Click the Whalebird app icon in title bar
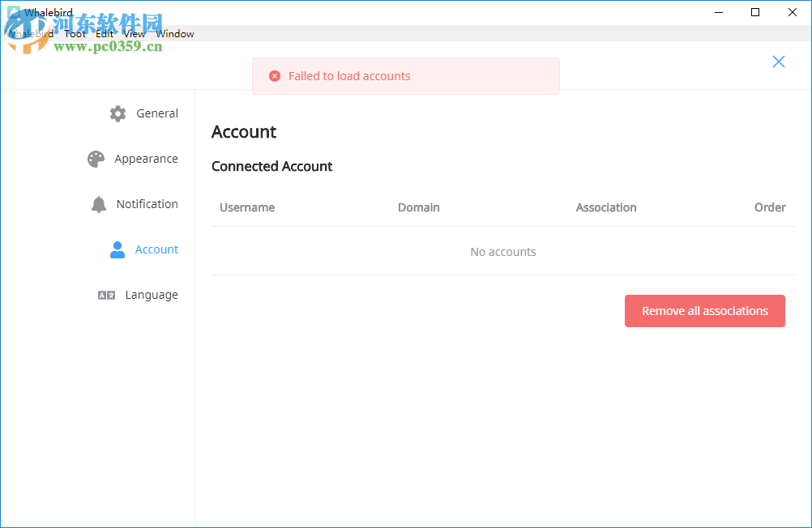 click(14, 12)
